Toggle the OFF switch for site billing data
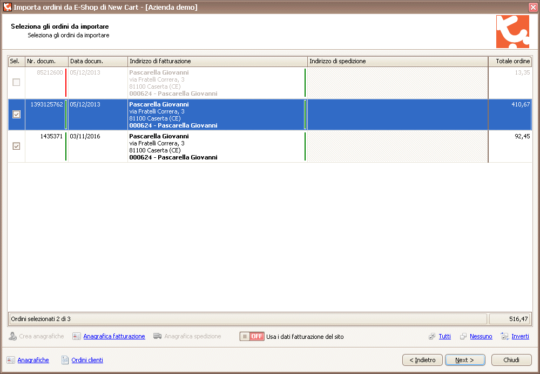Image resolution: width=540 pixels, height=374 pixels. (x=252, y=336)
